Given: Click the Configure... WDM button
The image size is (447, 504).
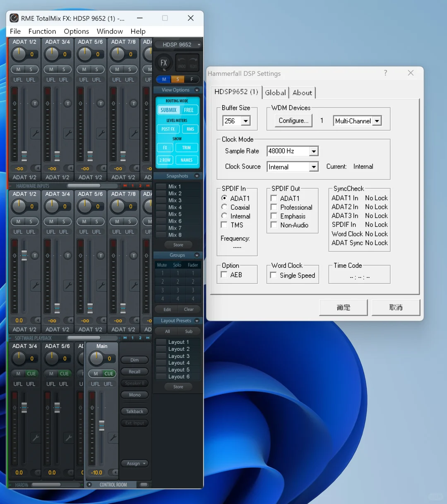Looking at the screenshot, I should point(293,120).
